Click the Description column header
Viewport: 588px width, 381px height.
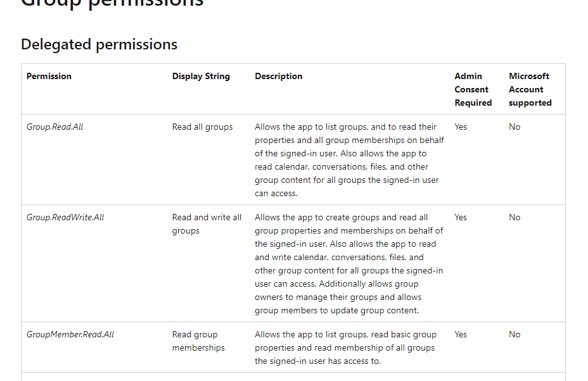coord(279,76)
